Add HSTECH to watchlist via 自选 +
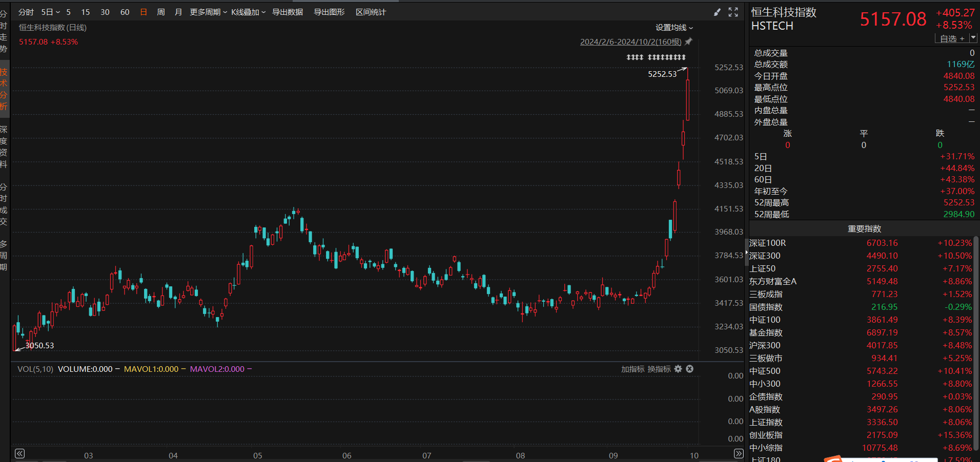The height and width of the screenshot is (462, 980). pyautogui.click(x=952, y=38)
